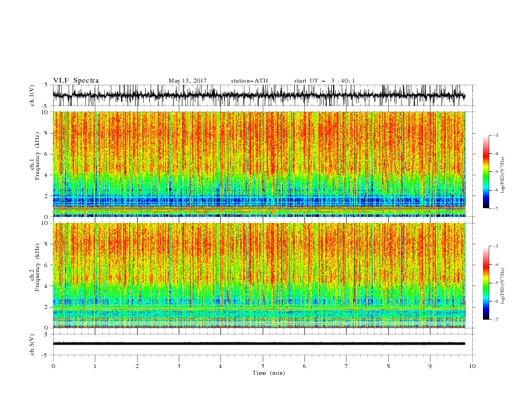Click the "start UT = 3 :40: 1" text
The image size is (532, 411).
click(324, 81)
